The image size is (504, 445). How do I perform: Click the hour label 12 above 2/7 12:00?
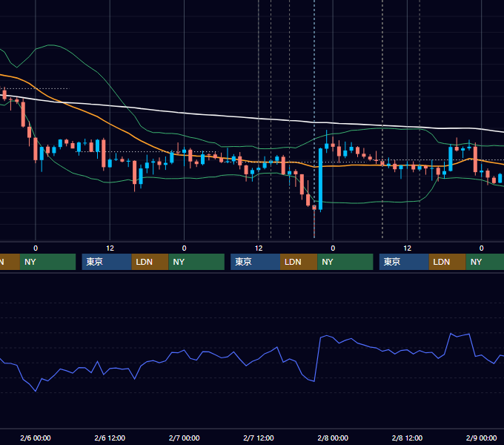pyautogui.click(x=259, y=248)
